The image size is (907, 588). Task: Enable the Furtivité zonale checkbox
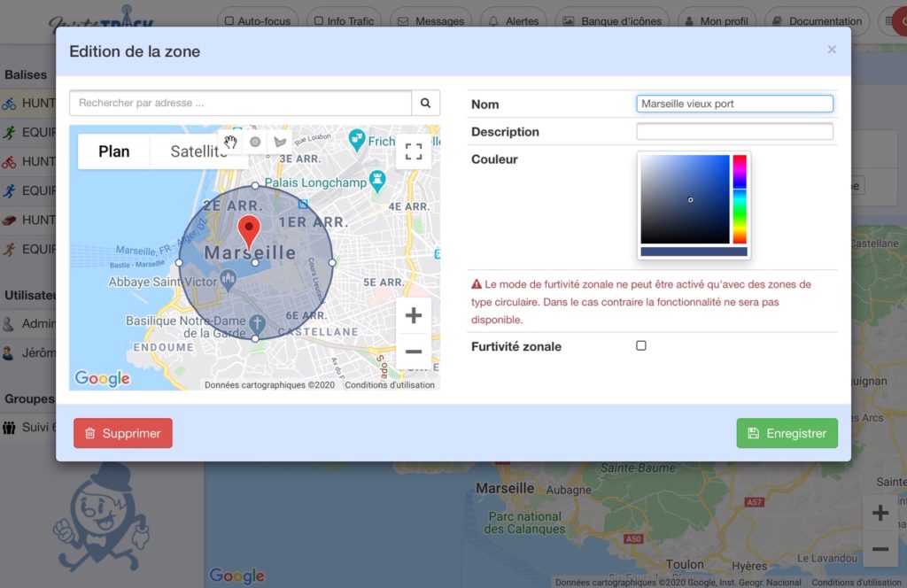point(641,345)
